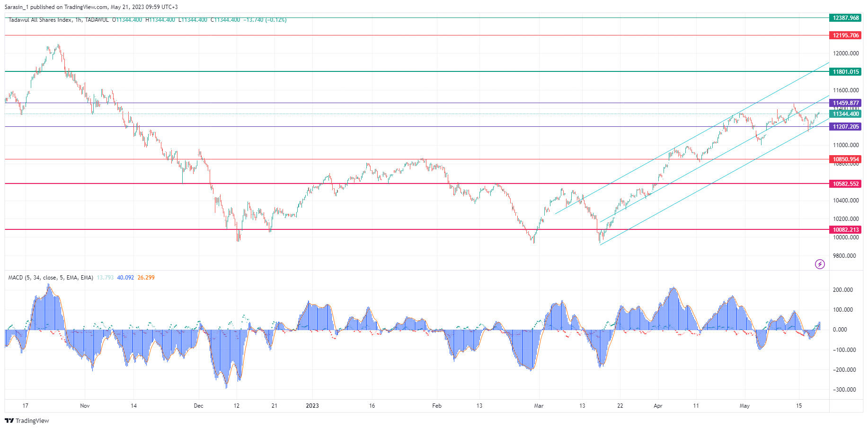This screenshot has height=429, width=868.
Task: Click the 10582.552 price label
Action: click(845, 184)
